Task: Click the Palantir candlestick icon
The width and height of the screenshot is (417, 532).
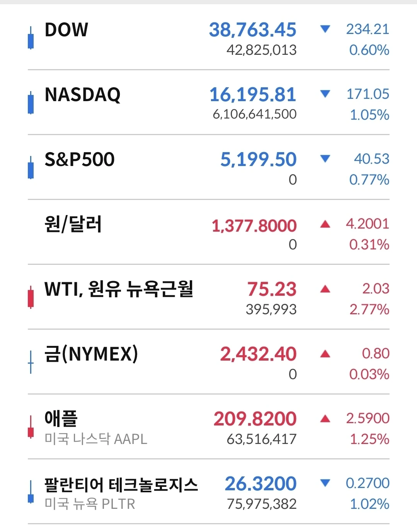Action: [31, 492]
